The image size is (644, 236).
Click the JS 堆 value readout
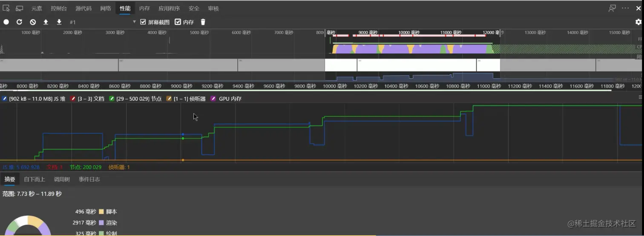[x=21, y=167]
